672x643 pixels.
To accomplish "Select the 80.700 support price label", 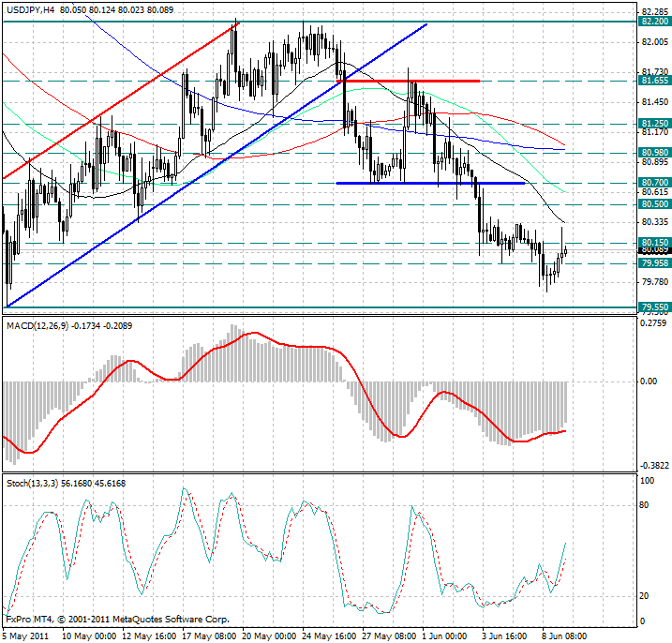I will 653,183.
